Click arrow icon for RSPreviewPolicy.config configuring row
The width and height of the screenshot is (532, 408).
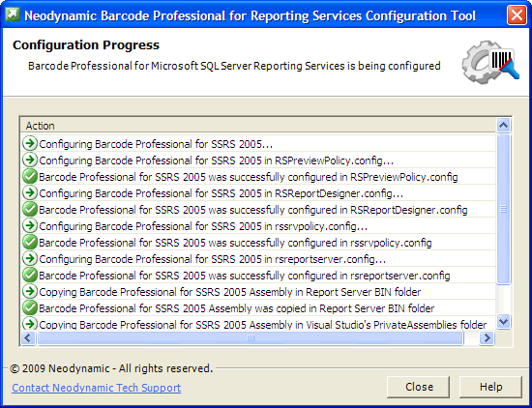(30, 160)
